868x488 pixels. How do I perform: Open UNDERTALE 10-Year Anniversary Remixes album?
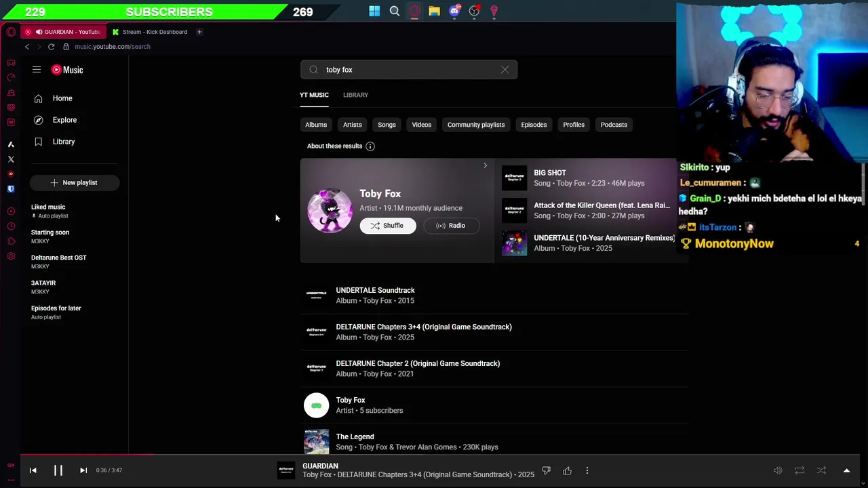click(589, 243)
